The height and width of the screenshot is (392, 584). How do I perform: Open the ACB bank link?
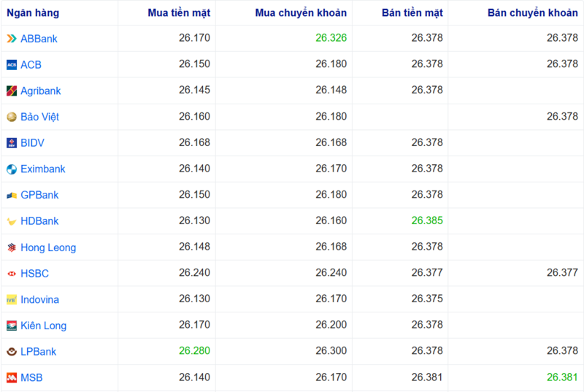(x=31, y=65)
